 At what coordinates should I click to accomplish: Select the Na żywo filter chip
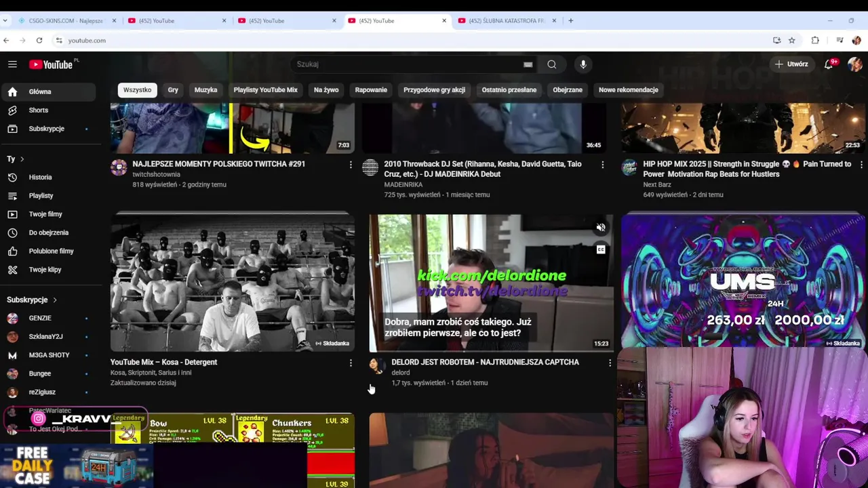coord(326,89)
